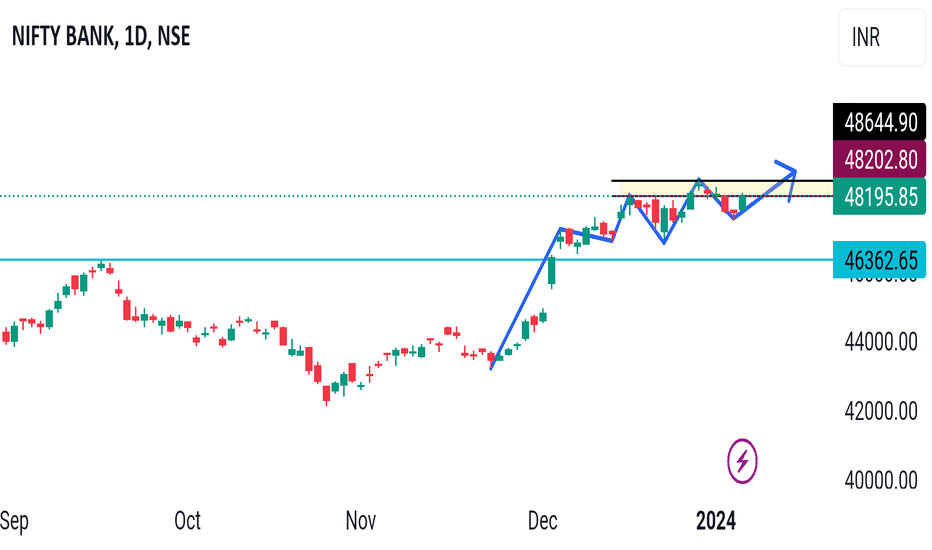The height and width of the screenshot is (550, 932).
Task: Select the 48202.80 maroon price label
Action: point(879,159)
